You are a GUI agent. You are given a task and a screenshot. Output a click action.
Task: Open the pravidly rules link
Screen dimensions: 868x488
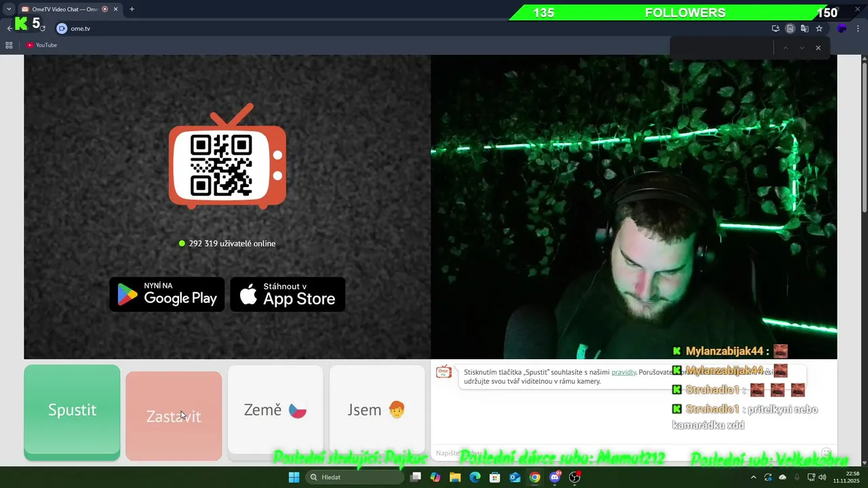623,372
